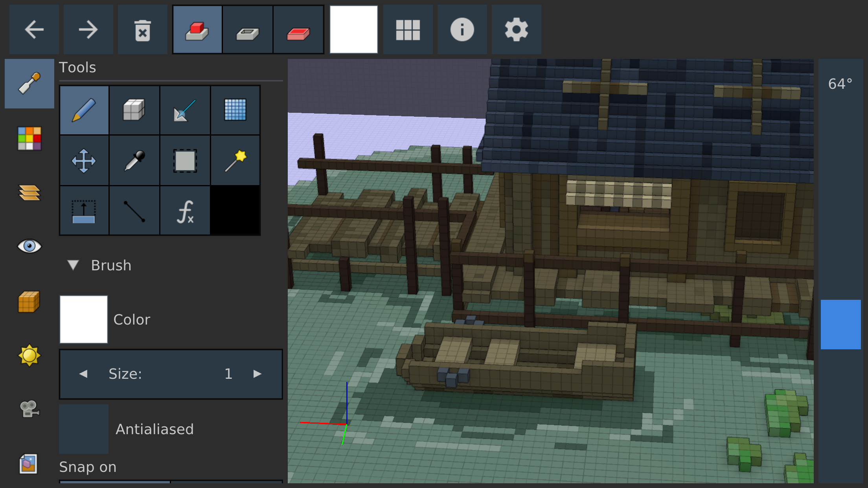Select the move tool with arrows
The height and width of the screenshot is (488, 868).
(84, 160)
